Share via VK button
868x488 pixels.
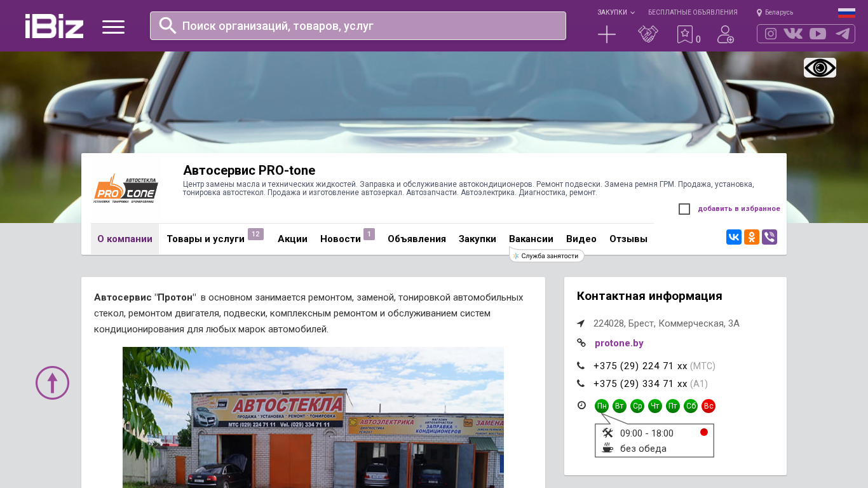pos(734,237)
